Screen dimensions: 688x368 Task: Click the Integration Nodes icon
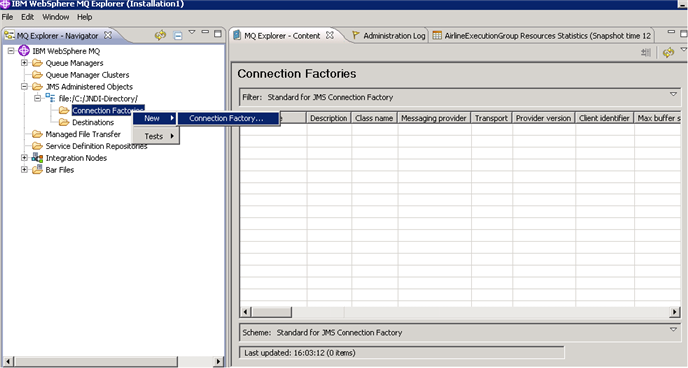[37, 158]
